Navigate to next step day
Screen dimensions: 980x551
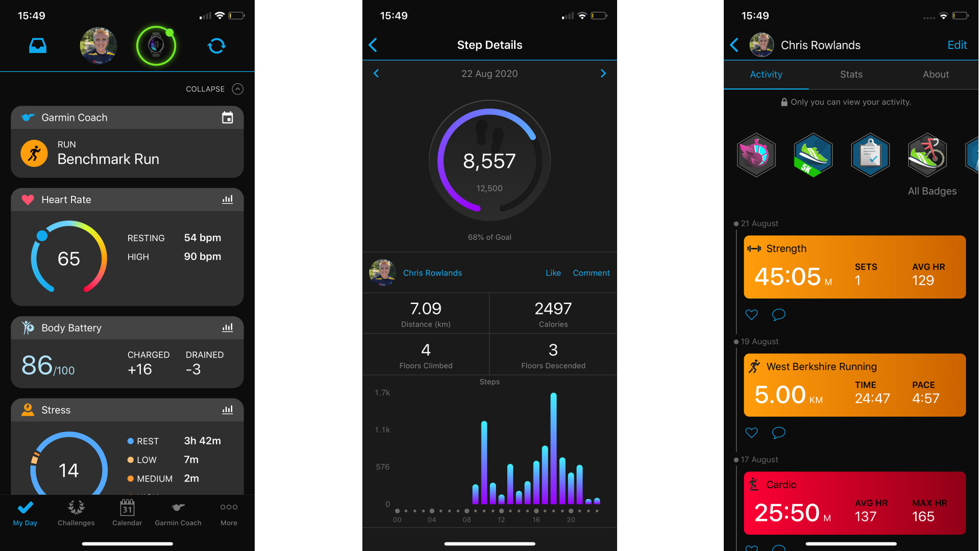(x=604, y=73)
